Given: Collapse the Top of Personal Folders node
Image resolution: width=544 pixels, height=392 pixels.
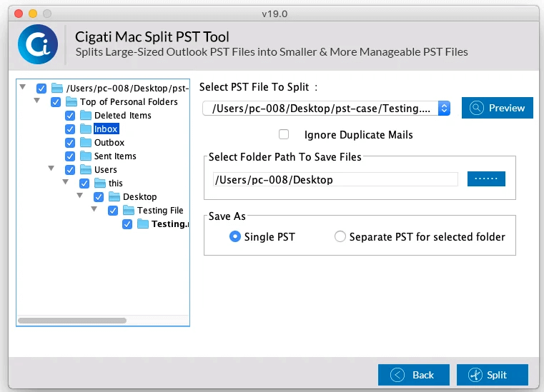Looking at the screenshot, I should click(36, 101).
